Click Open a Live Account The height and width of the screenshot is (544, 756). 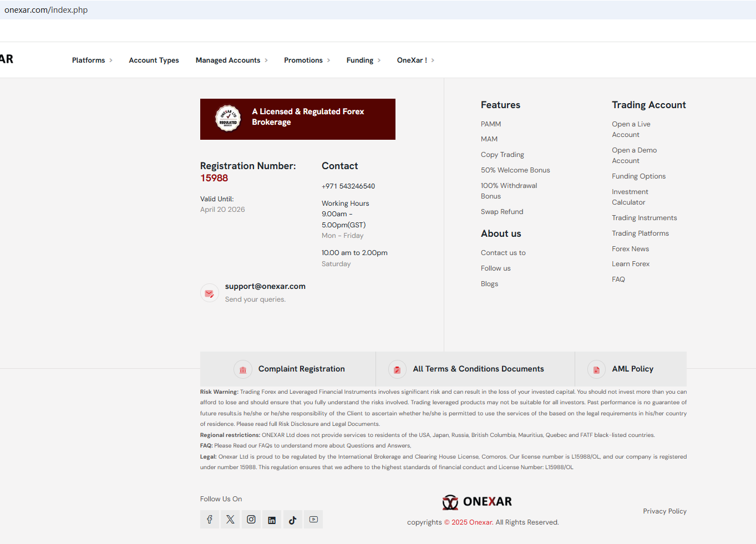pos(631,129)
